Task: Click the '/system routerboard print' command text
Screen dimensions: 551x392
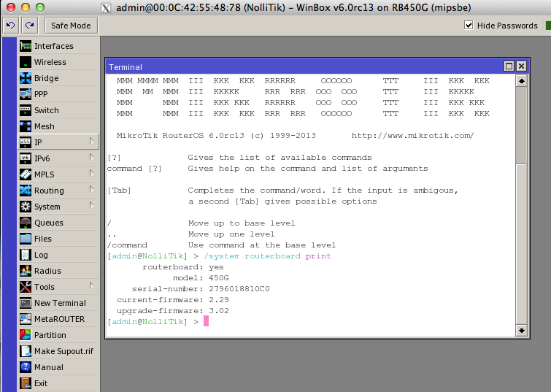Action: click(x=267, y=256)
